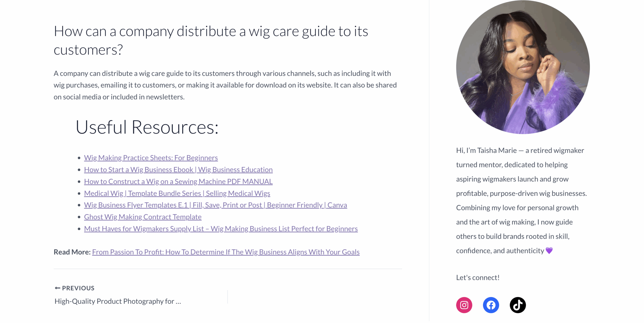Image resolution: width=644 pixels, height=323 pixels.
Task: Click the purple heart emoji in bio
Action: point(549,250)
